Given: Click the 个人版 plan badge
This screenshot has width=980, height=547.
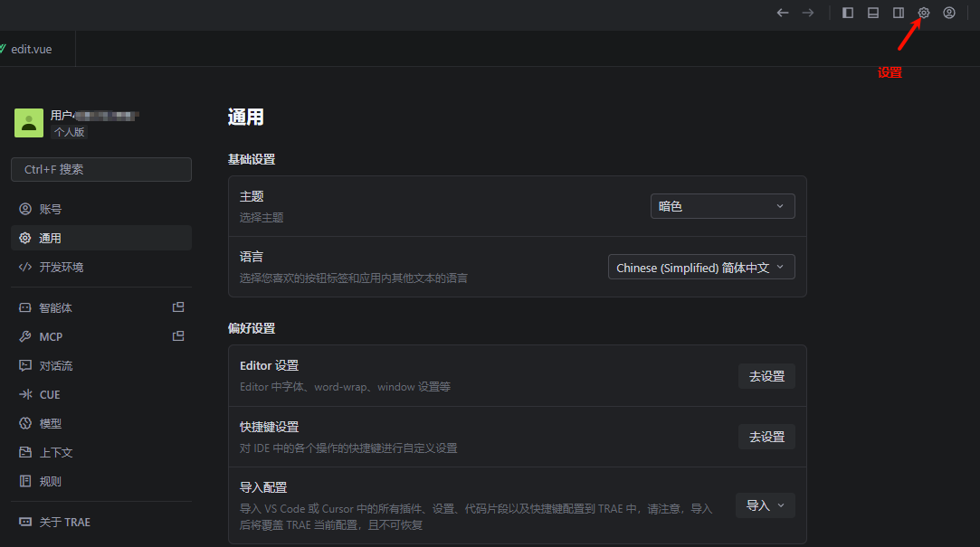Looking at the screenshot, I should click(x=69, y=132).
